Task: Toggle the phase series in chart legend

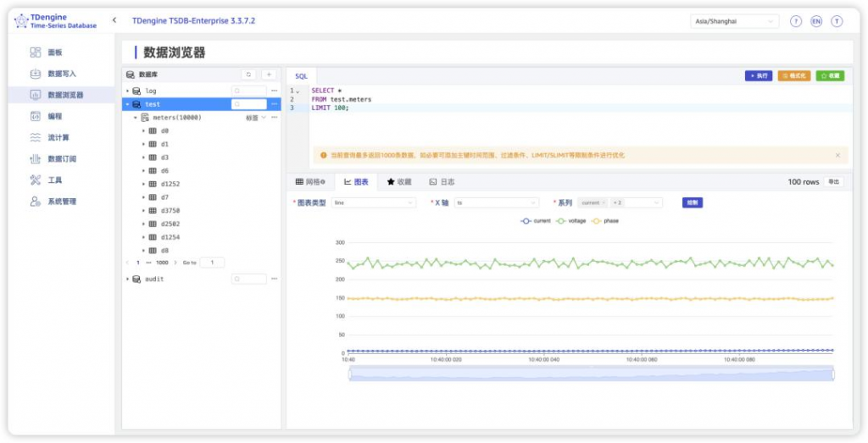Action: [604, 221]
